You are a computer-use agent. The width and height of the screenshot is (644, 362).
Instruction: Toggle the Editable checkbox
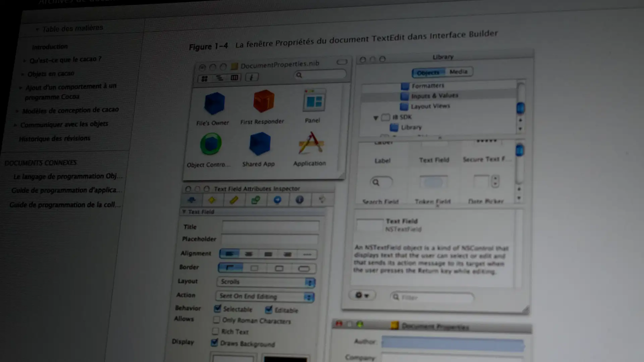269,309
